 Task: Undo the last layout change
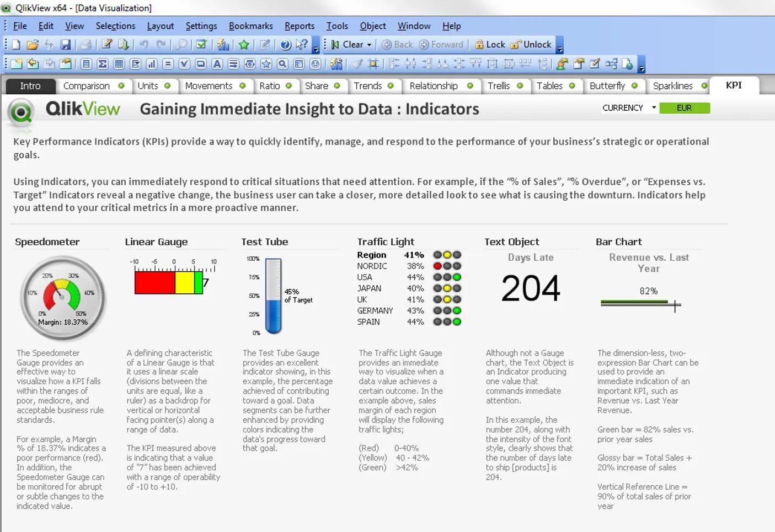click(x=144, y=45)
